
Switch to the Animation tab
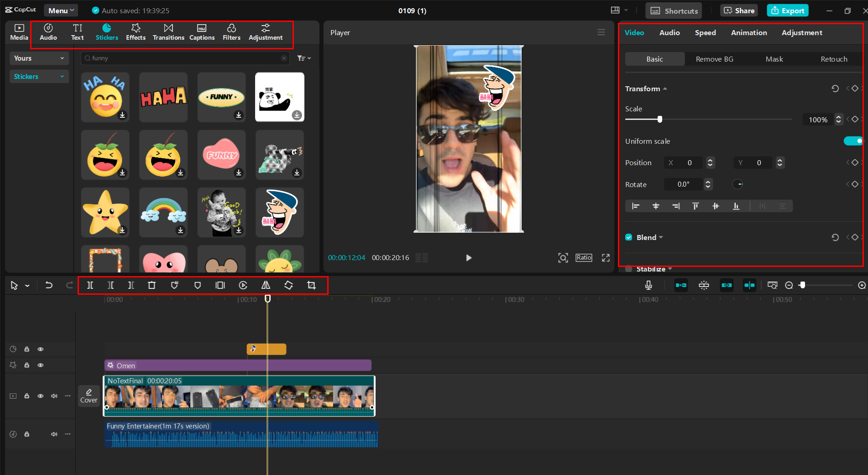(749, 32)
